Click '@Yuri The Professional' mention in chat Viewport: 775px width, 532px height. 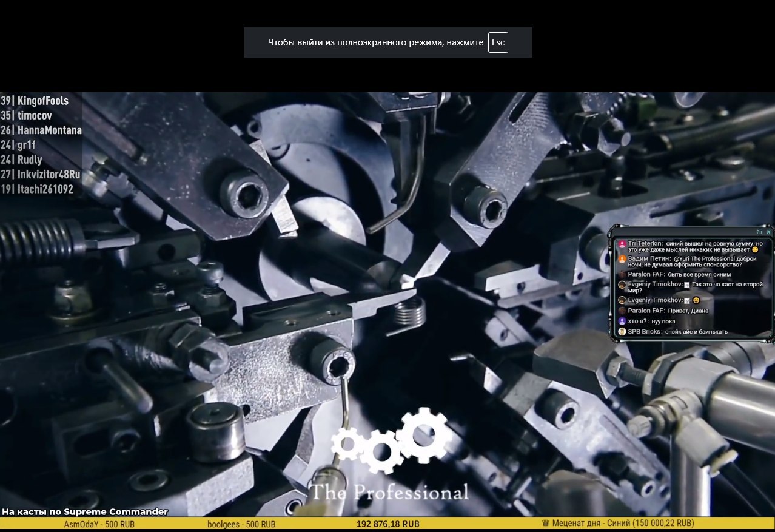click(705, 258)
